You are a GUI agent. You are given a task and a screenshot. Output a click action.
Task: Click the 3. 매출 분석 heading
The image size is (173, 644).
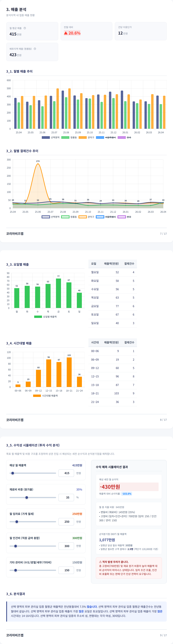click(x=16, y=9)
